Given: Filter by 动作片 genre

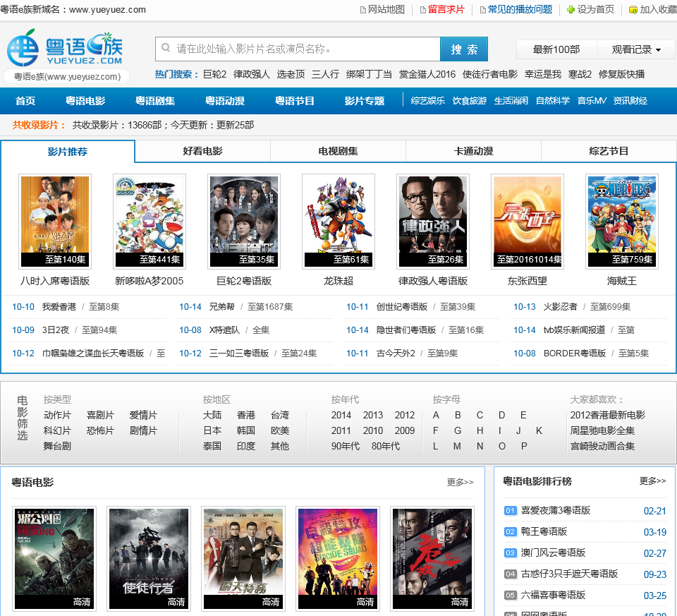Looking at the screenshot, I should coord(57,416).
